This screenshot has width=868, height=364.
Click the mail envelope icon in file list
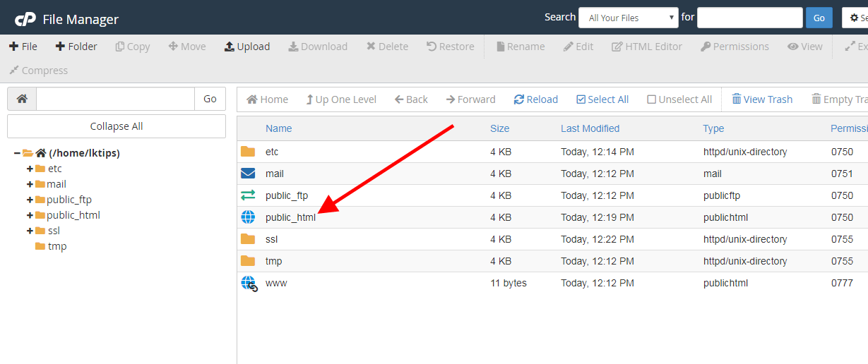click(x=248, y=174)
